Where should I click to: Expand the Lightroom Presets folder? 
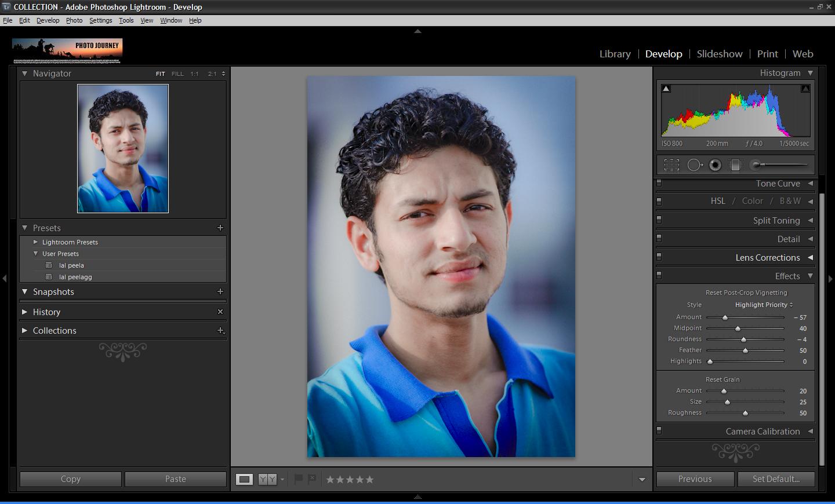tap(35, 242)
